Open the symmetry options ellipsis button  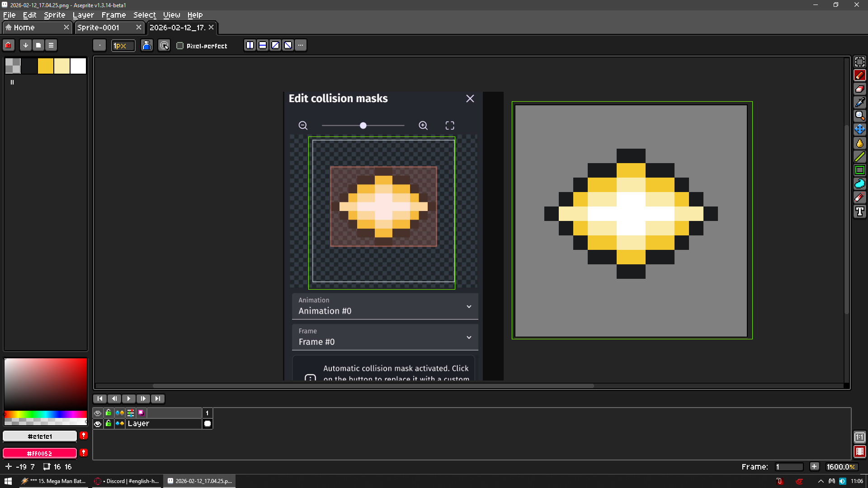[301, 45]
